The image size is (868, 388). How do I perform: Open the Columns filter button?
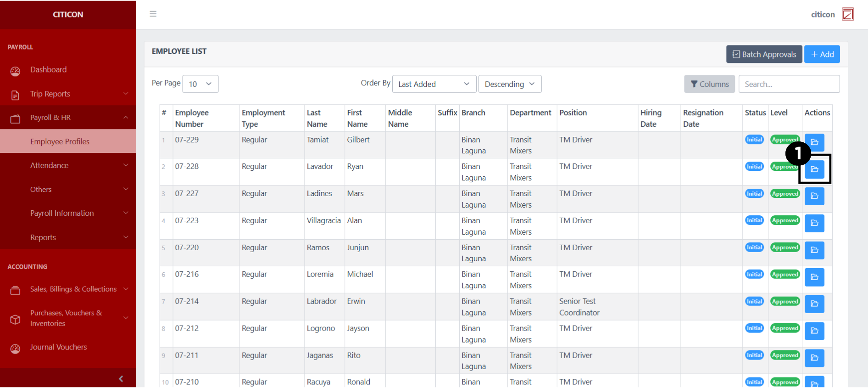pyautogui.click(x=709, y=84)
